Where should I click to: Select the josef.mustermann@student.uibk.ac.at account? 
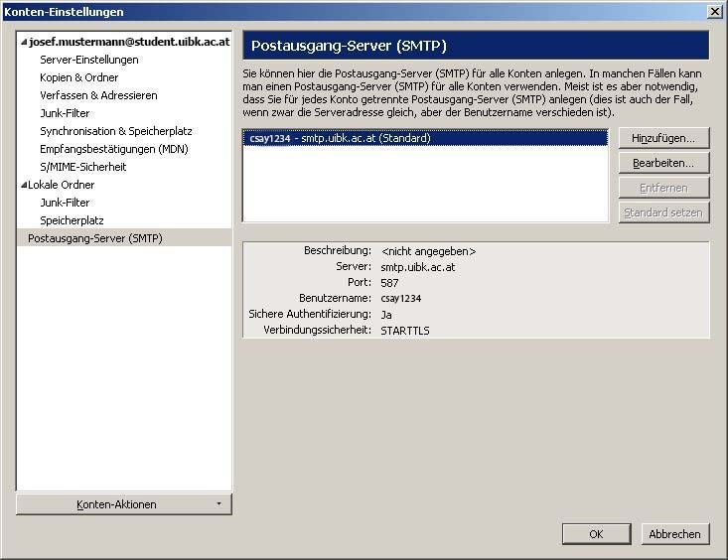pyautogui.click(x=129, y=42)
